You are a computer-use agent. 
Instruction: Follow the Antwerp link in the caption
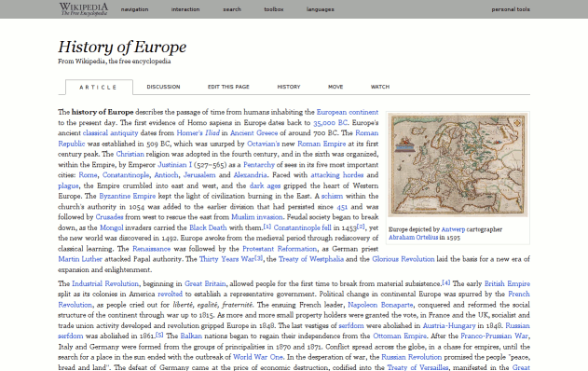(453, 229)
